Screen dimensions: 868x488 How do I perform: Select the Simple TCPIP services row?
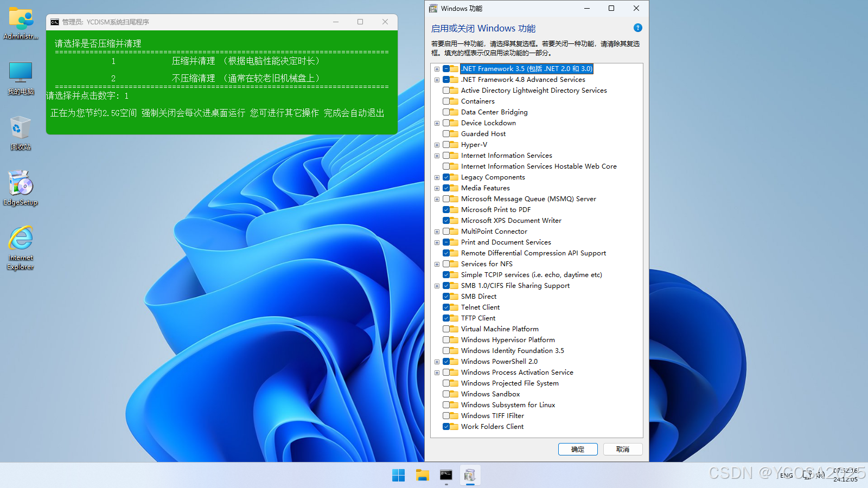pyautogui.click(x=532, y=275)
